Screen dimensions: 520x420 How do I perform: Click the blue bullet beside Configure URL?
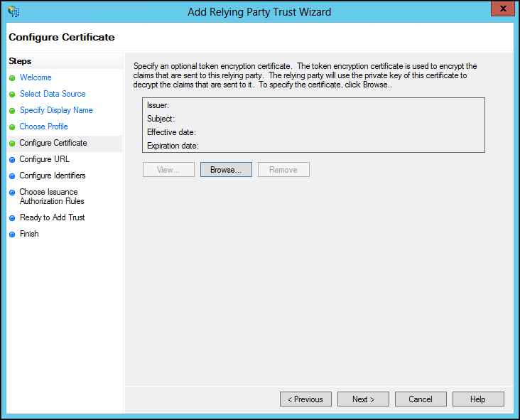point(12,160)
